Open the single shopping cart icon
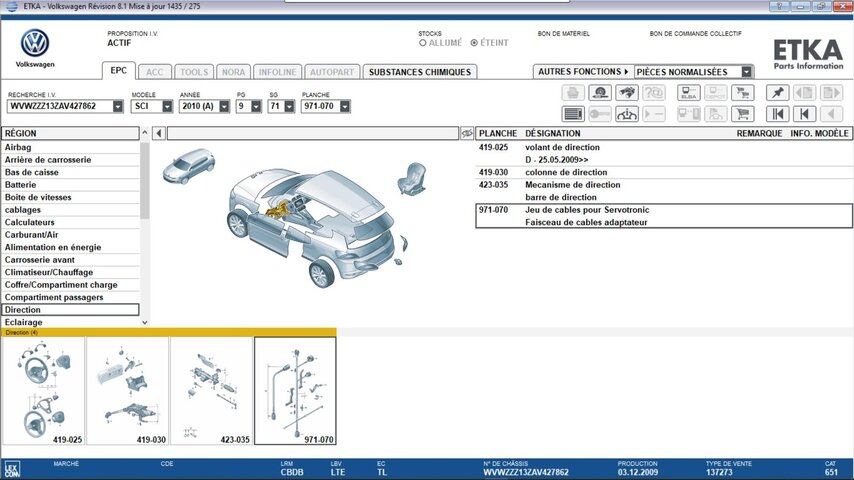Screen dimensions: 854x480 [742, 114]
